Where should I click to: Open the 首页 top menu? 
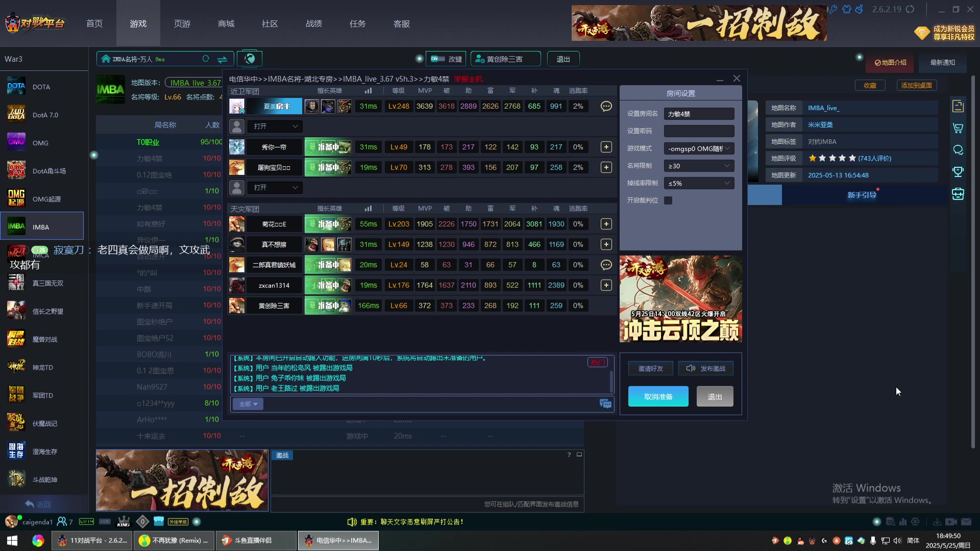pyautogui.click(x=94, y=23)
